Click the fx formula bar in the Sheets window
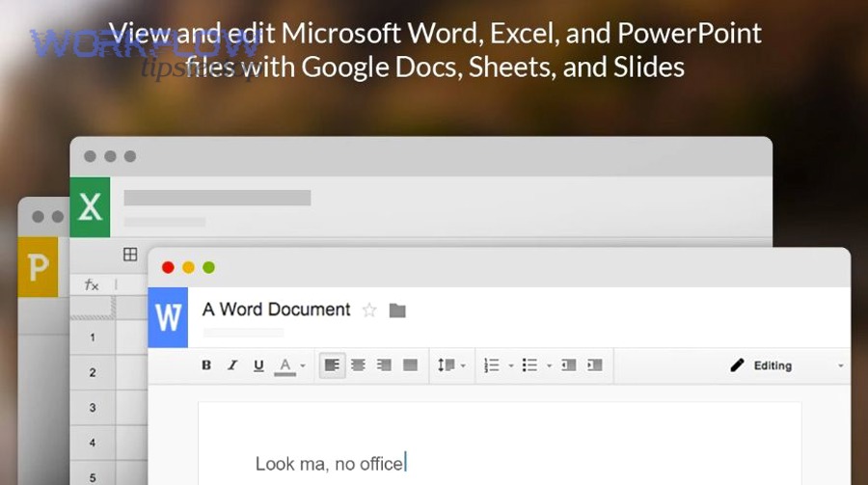 (92, 284)
